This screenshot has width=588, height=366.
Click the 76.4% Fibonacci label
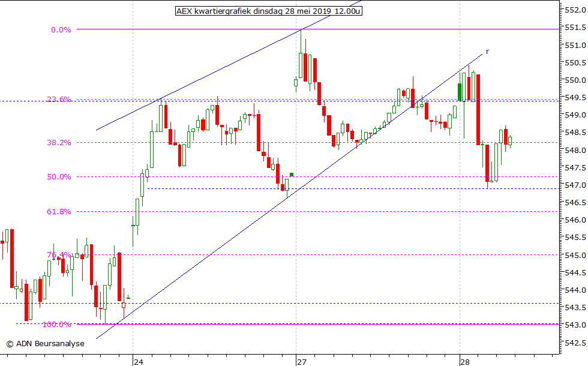point(59,255)
